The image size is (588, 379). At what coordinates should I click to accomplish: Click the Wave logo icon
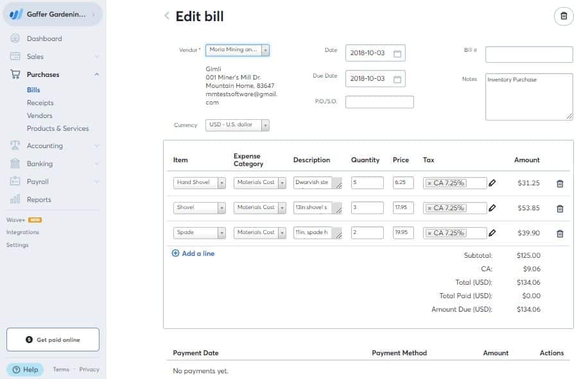coord(17,14)
